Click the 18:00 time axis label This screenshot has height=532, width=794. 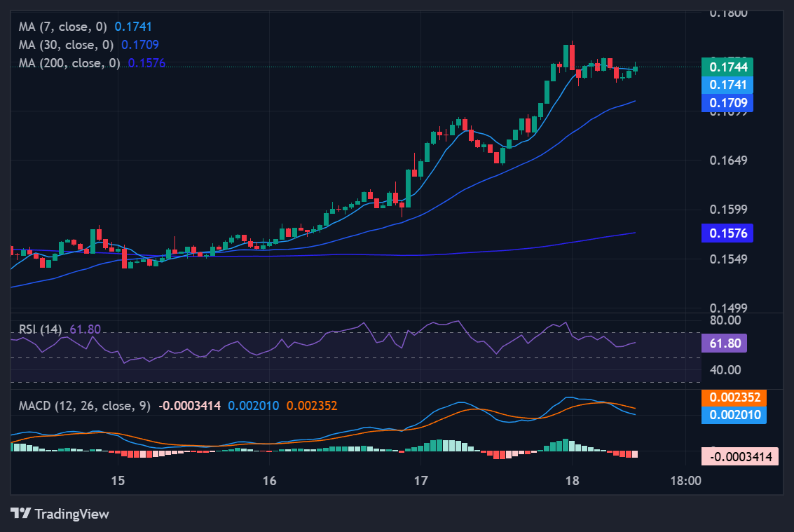[685, 481]
